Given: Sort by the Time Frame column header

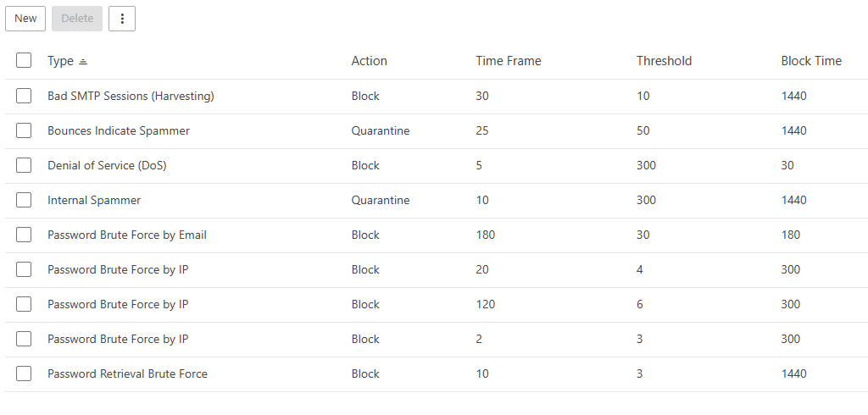Looking at the screenshot, I should (508, 61).
